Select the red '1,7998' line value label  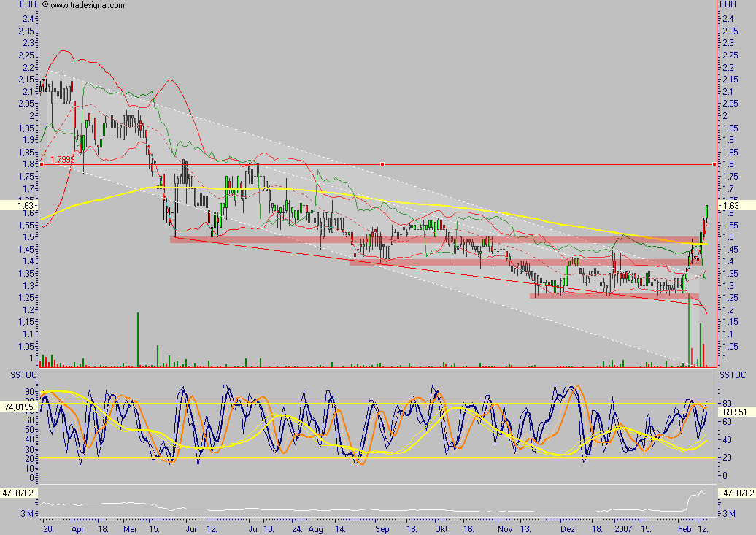[63, 159]
